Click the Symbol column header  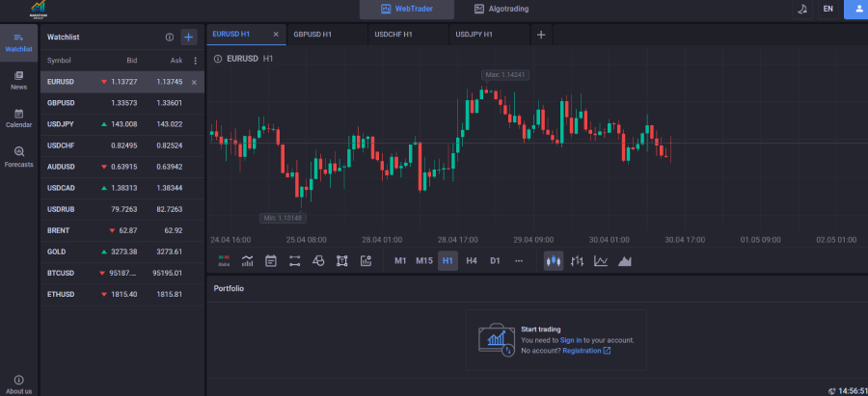pyautogui.click(x=59, y=61)
